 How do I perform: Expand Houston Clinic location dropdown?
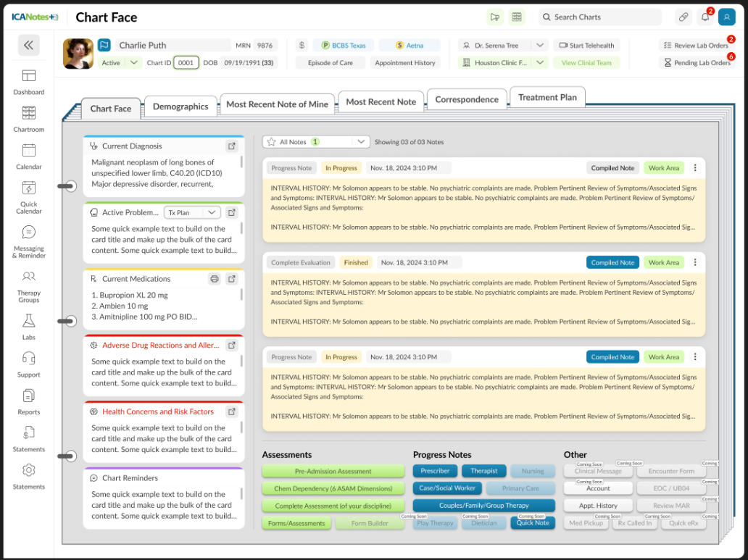tap(539, 62)
